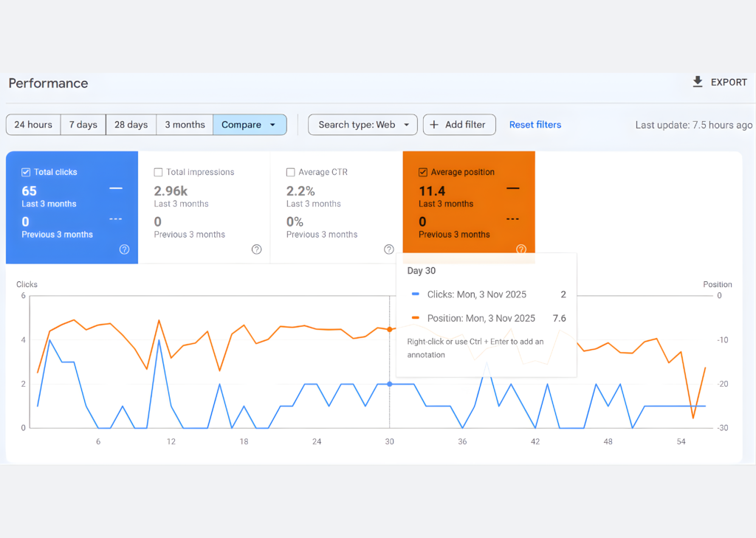Open help icon on Total impressions card

(256, 249)
